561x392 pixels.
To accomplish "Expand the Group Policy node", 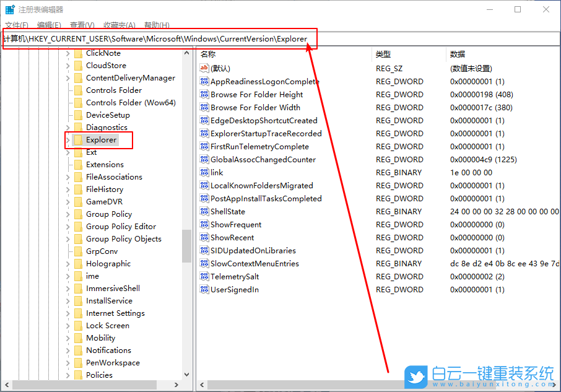I will coord(67,214).
